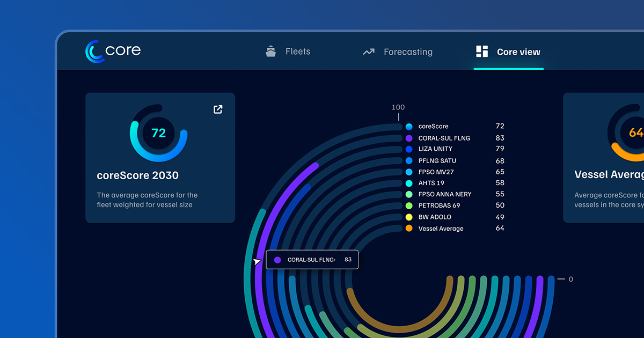Screen dimensions: 644x338
Task: Click the ship icon beside Fleets
Action: tap(271, 52)
